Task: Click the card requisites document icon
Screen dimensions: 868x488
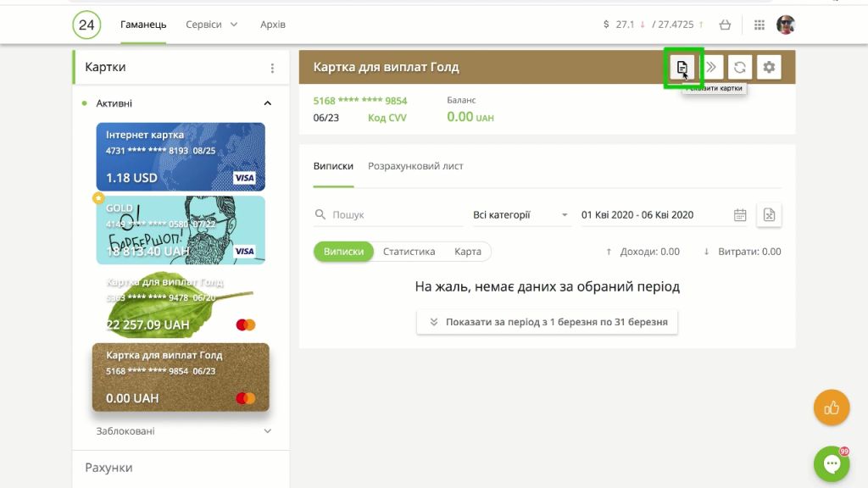Action: [682, 67]
